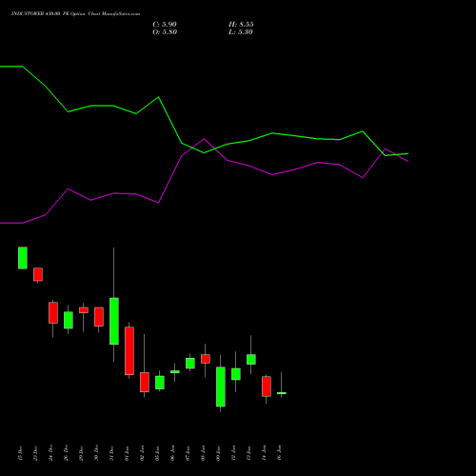Image resolution: width=476 pixels, height=476 pixels.
Task: Click the first green candle at chart left
Action: click(x=23, y=258)
